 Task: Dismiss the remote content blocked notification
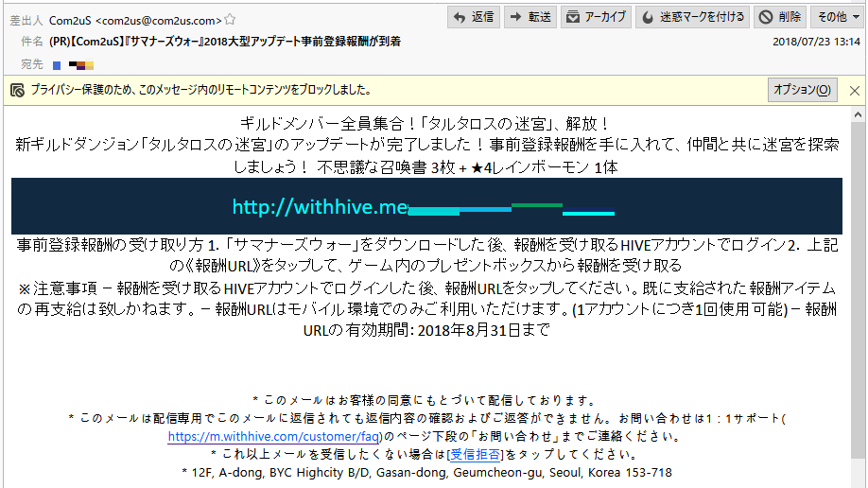point(854,91)
